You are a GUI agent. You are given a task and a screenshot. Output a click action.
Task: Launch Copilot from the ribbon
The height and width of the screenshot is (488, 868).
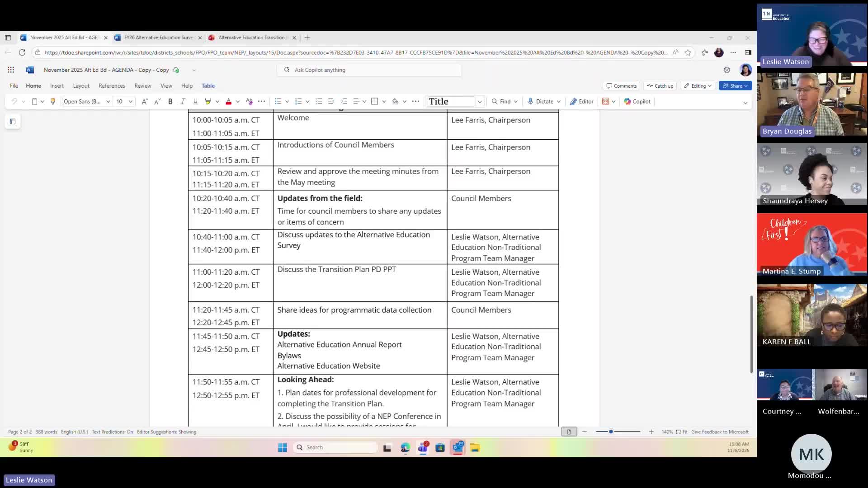[x=637, y=101]
